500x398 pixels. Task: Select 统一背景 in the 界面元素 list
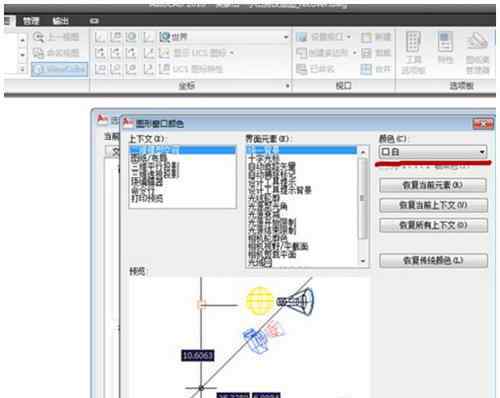coord(301,150)
